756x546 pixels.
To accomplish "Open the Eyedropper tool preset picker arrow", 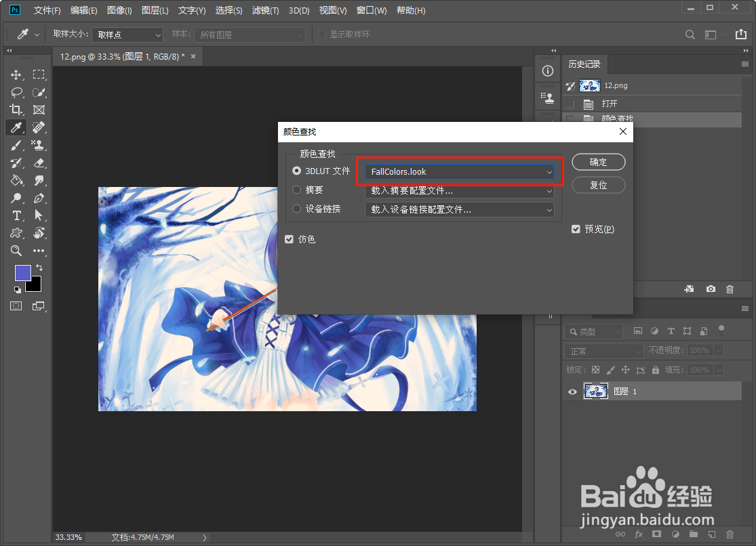I will coord(37,35).
